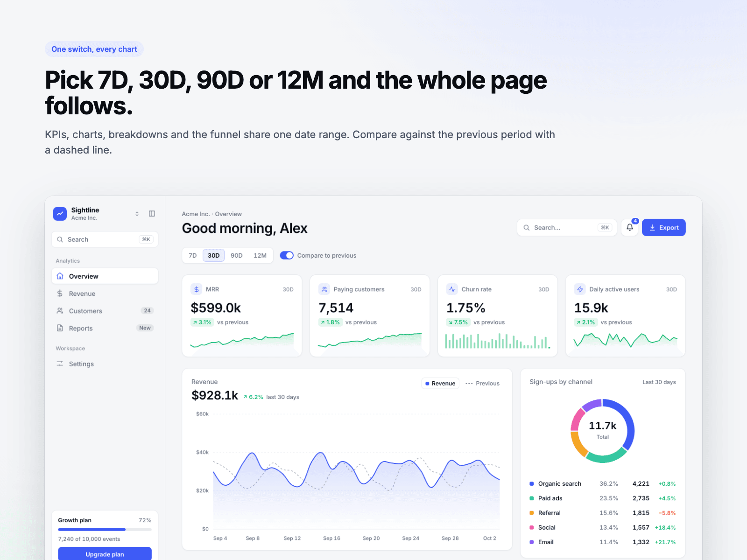Click the Churn rate card pulse icon
747x560 pixels.
452,289
